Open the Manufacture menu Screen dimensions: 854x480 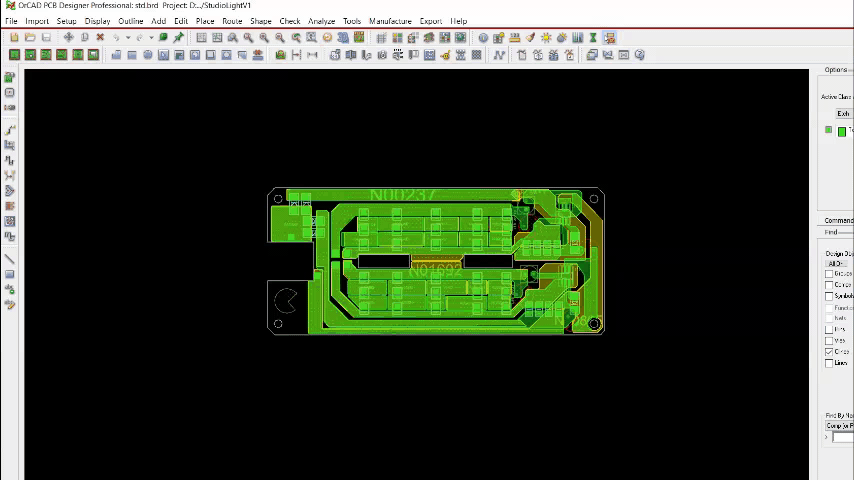[390, 21]
